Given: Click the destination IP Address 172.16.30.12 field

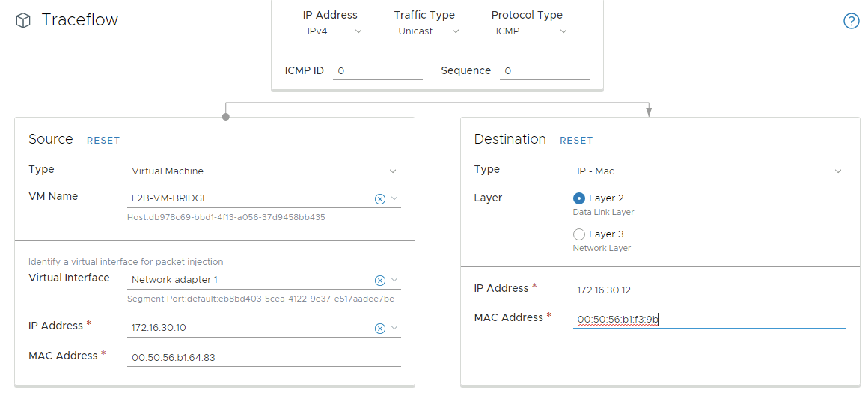Looking at the screenshot, I should 709,290.
